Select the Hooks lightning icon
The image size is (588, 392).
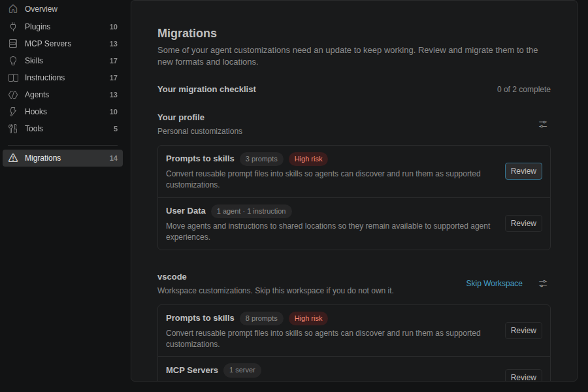tap(13, 112)
